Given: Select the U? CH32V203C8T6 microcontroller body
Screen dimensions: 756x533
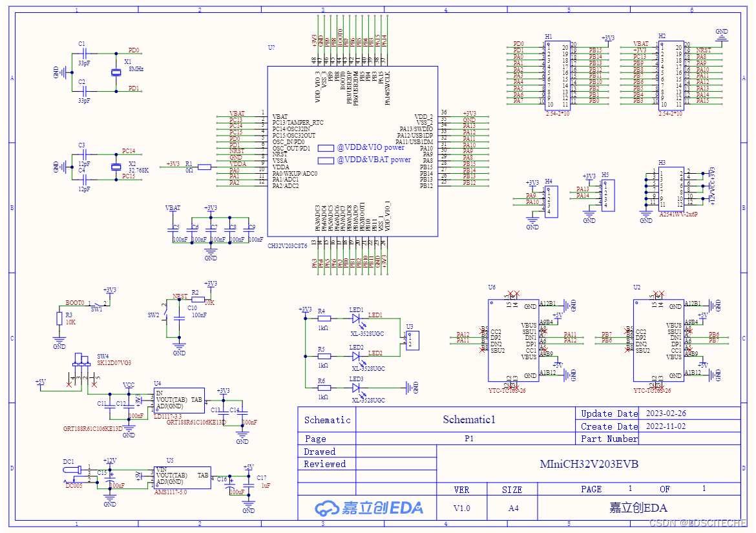Looking at the screenshot, I should coord(352,151).
